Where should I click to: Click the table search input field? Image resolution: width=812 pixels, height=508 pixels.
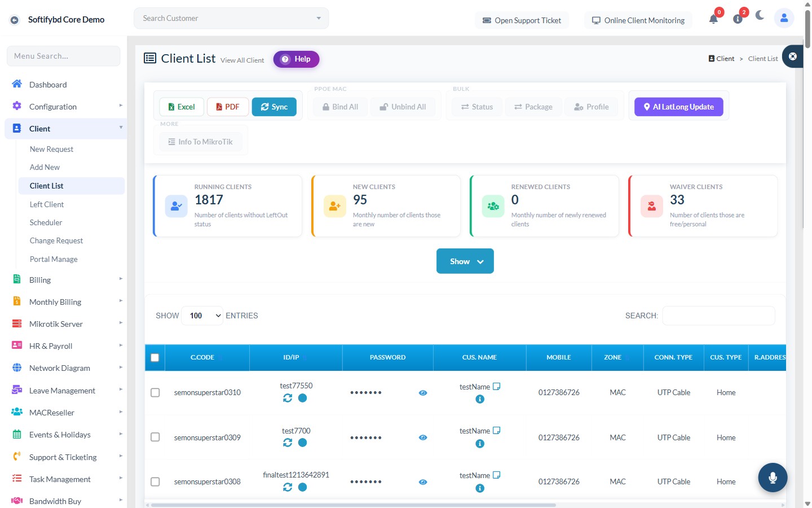pos(718,316)
